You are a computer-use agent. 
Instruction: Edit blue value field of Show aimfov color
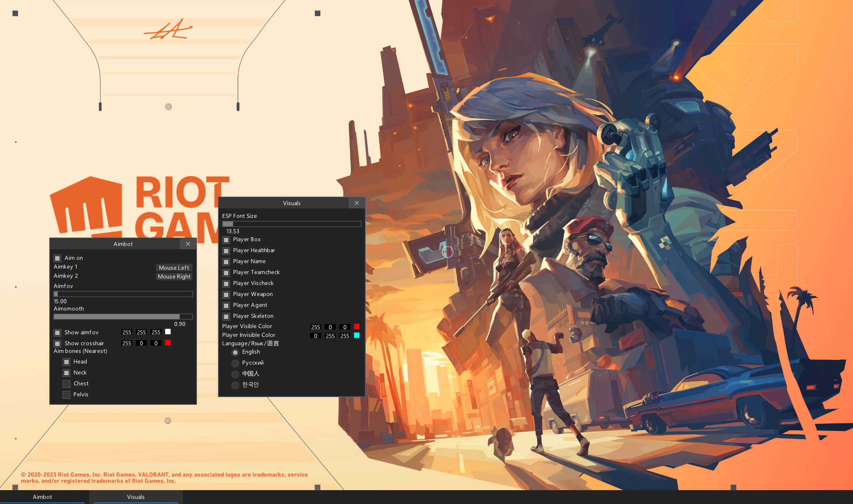(156, 332)
